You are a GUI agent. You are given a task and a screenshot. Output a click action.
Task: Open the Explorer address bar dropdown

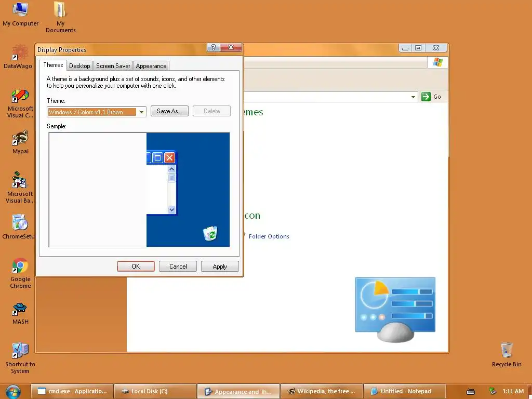[413, 97]
